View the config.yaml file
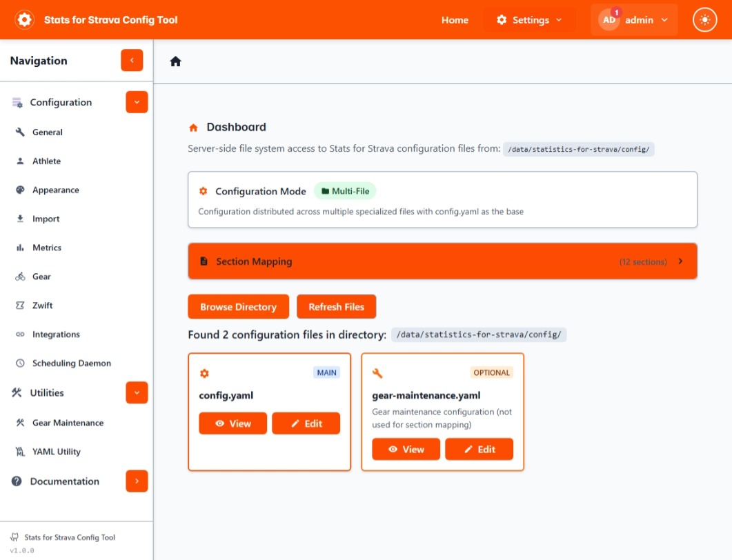This screenshot has height=560, width=732. coord(233,423)
